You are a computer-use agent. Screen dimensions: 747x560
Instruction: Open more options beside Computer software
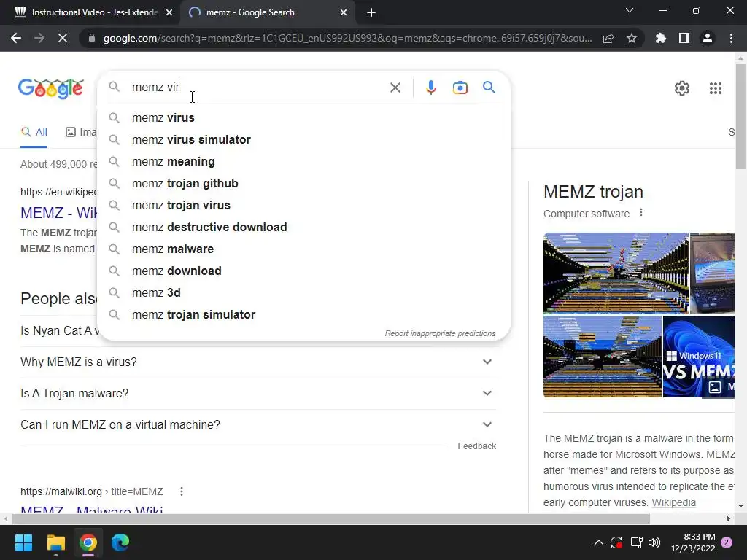[641, 213]
